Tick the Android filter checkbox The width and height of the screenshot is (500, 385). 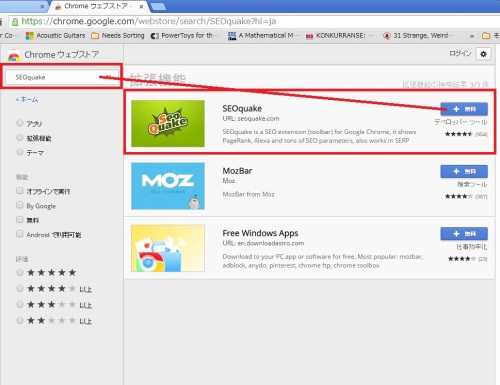pyautogui.click(x=20, y=234)
